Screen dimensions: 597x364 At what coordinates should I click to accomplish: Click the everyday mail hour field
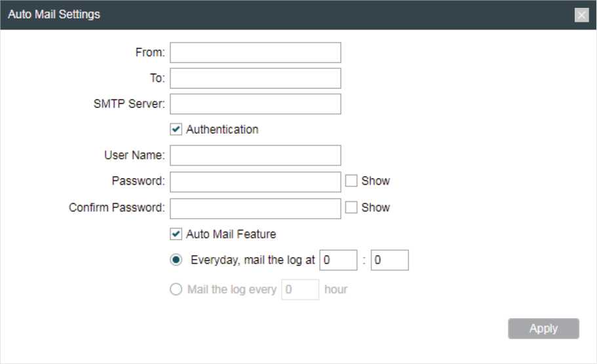338,260
